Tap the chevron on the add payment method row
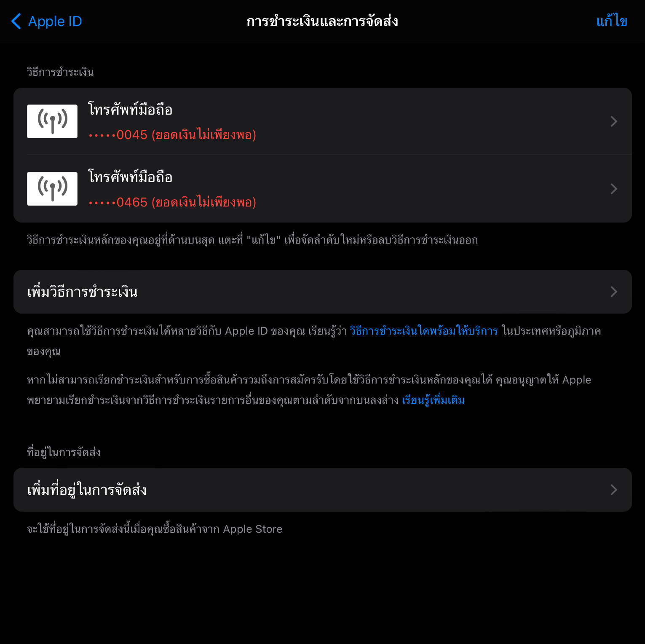 (614, 292)
